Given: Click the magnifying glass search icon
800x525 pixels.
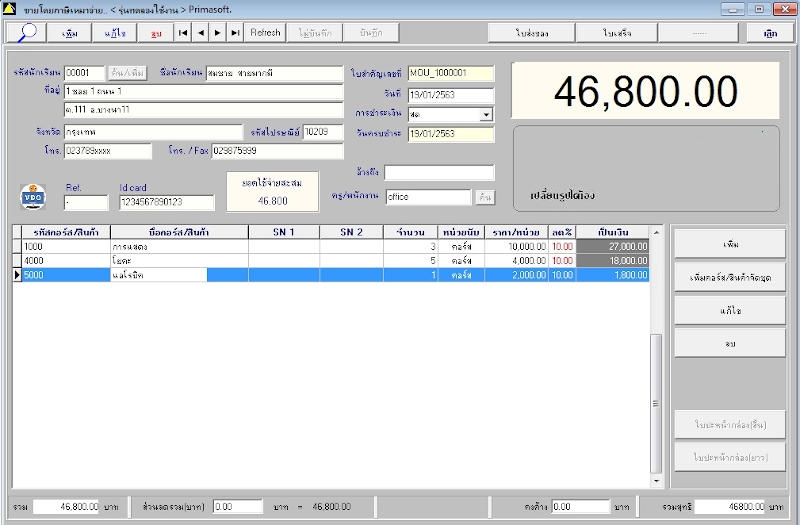Looking at the screenshot, I should tap(28, 33).
